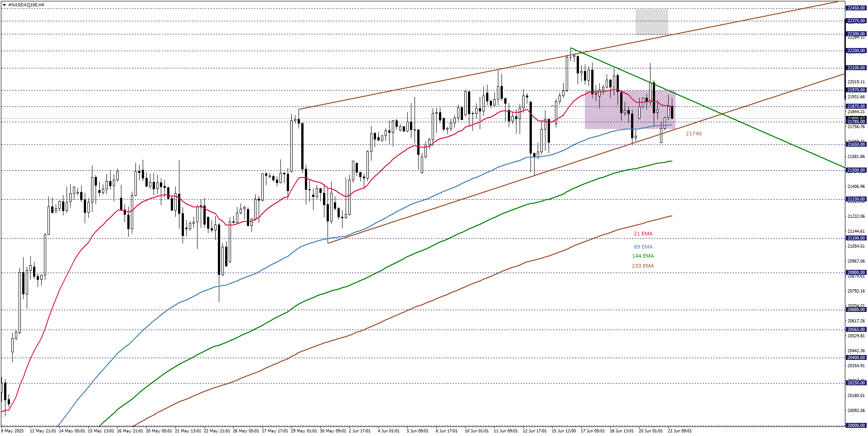Click the 26 May 05:01 time label
Viewport: 868px width, 436px height.
pos(246,431)
